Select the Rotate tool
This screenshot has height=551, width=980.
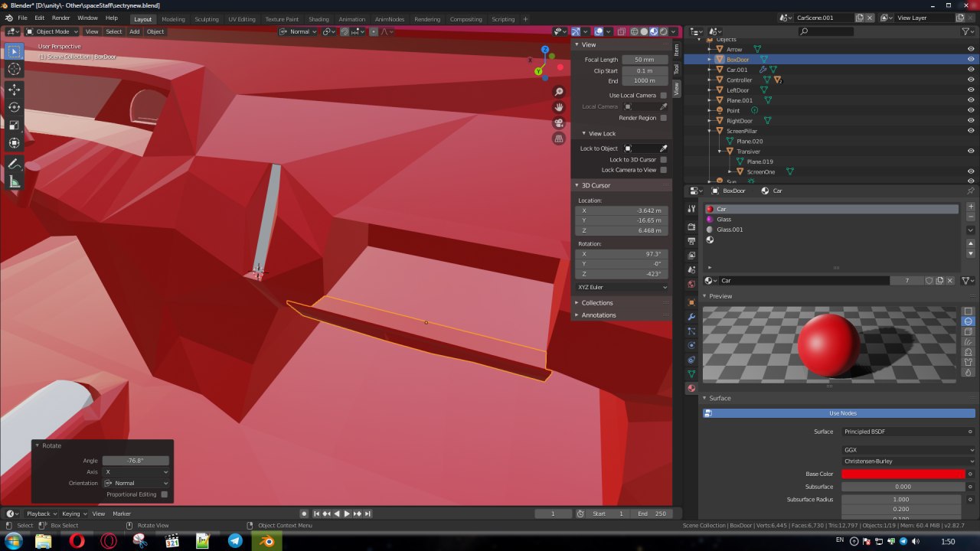[14, 107]
